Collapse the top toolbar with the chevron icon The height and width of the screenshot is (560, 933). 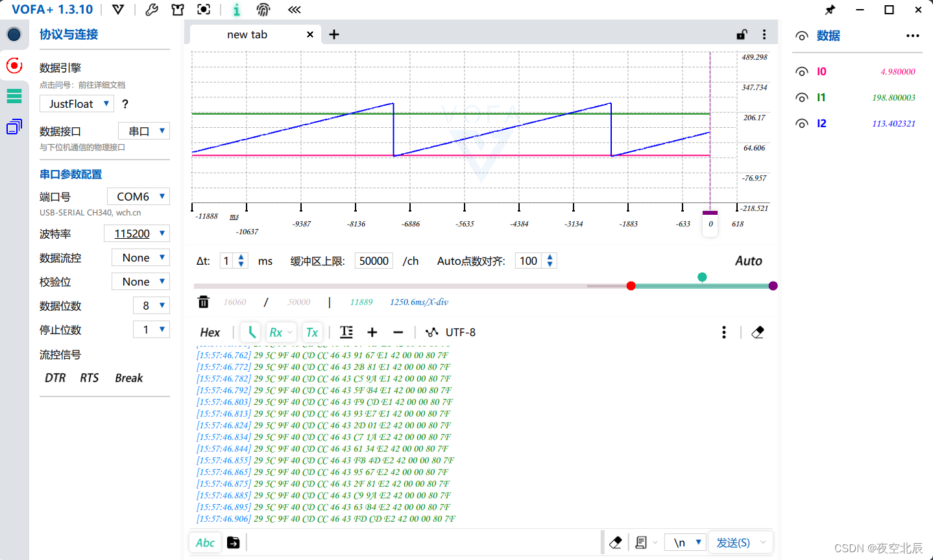pyautogui.click(x=294, y=9)
